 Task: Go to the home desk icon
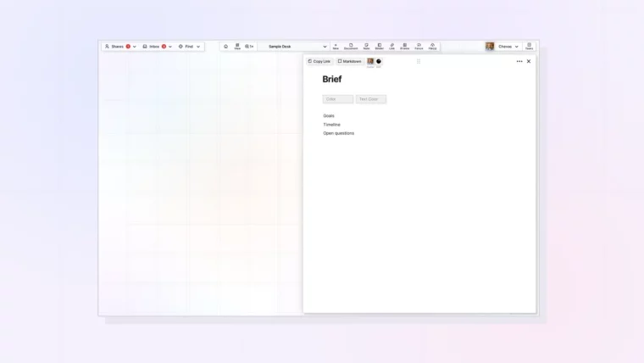[x=225, y=47]
